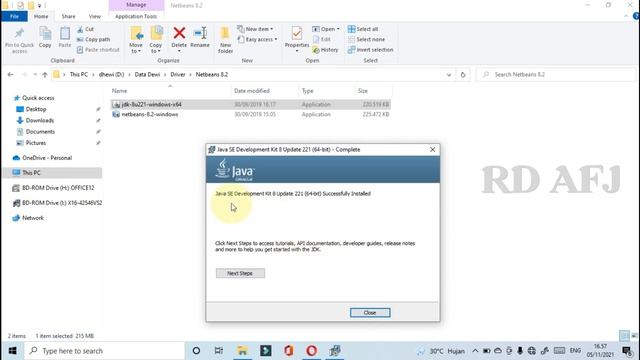Open the recent locations dropdown arrow

click(x=35, y=75)
